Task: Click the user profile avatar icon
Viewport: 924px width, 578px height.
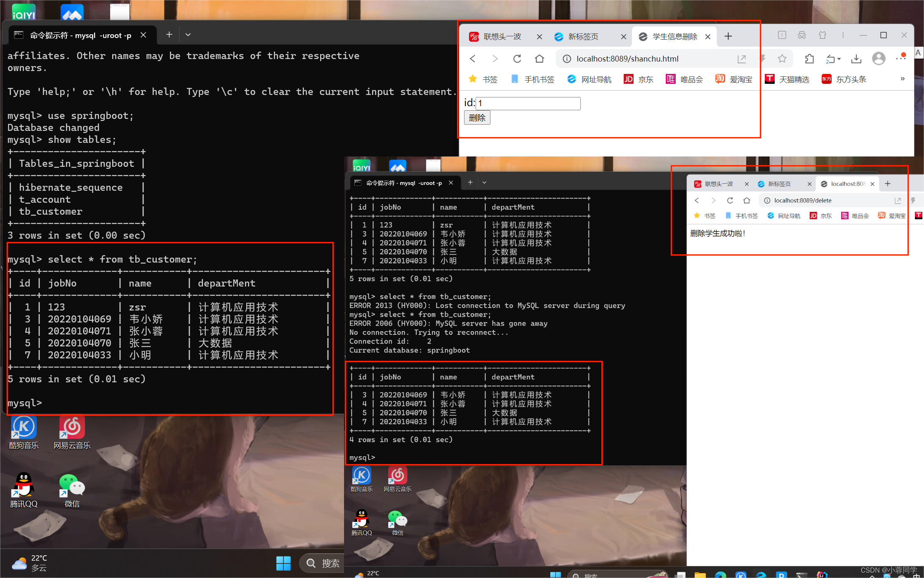Action: point(879,59)
